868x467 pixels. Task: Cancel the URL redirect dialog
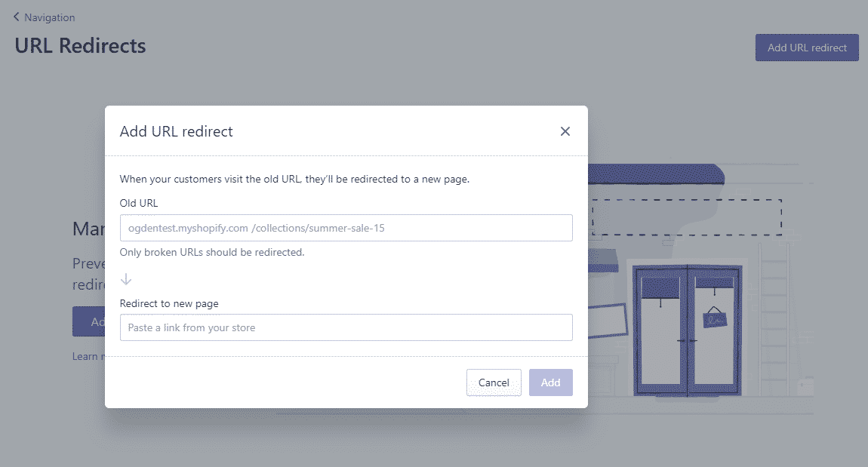click(494, 383)
